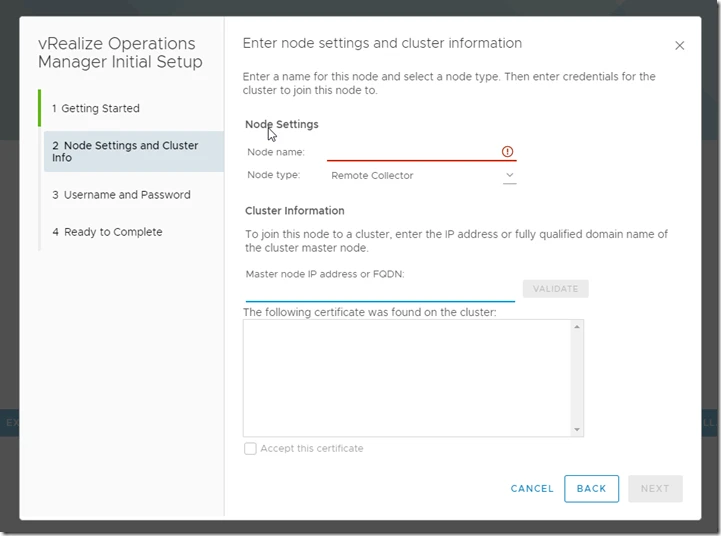This screenshot has width=721, height=536.
Task: Click certificate box scroll up arrow
Action: [577, 327]
